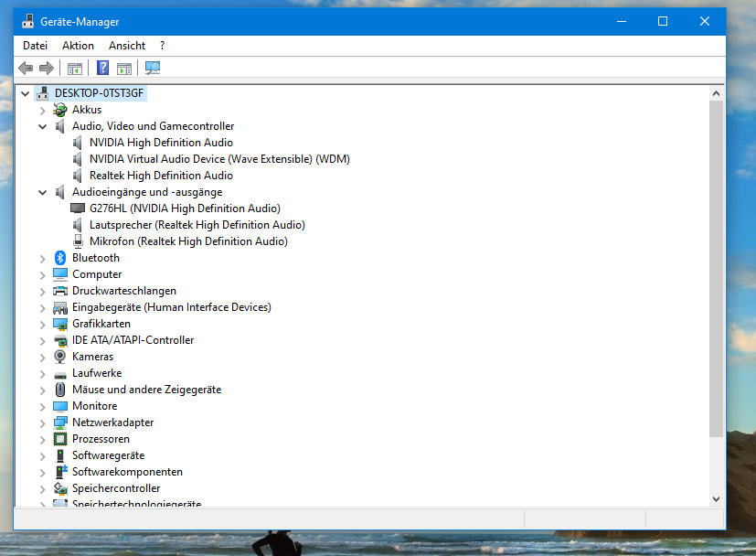Viewport: 756px width, 556px height.
Task: Select the Realtek High Definition Audio controller entry
Action: 161,176
